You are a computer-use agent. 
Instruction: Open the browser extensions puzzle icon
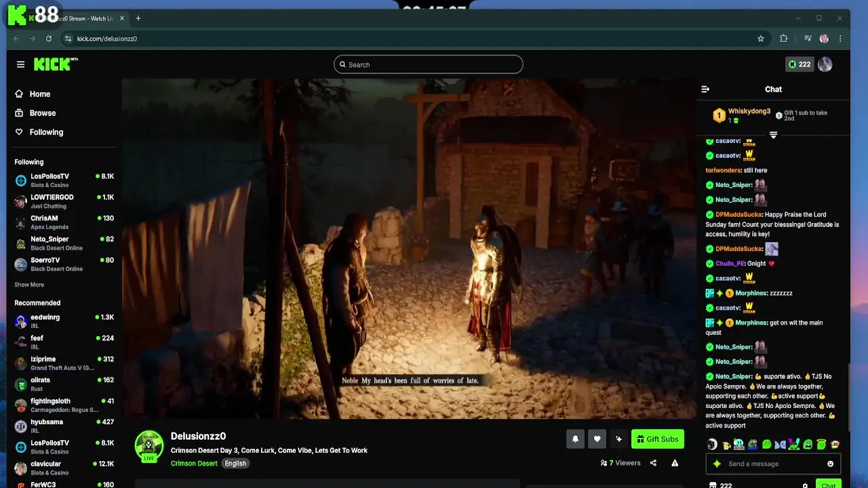(x=784, y=39)
